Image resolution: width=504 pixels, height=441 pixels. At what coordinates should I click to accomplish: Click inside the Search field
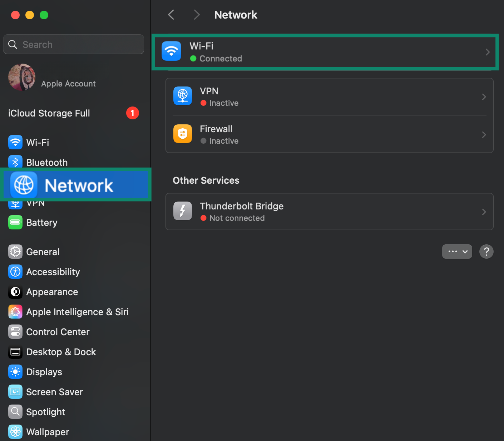[x=73, y=44]
